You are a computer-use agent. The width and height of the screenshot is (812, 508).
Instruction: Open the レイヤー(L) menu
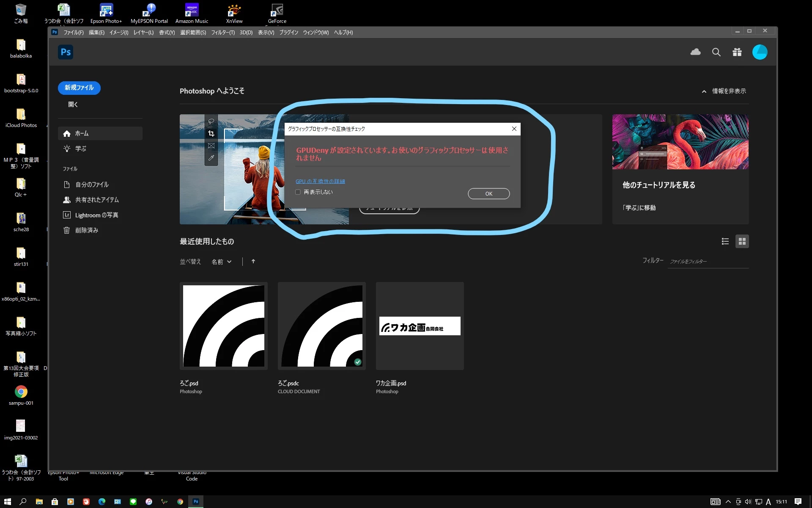[x=143, y=33]
